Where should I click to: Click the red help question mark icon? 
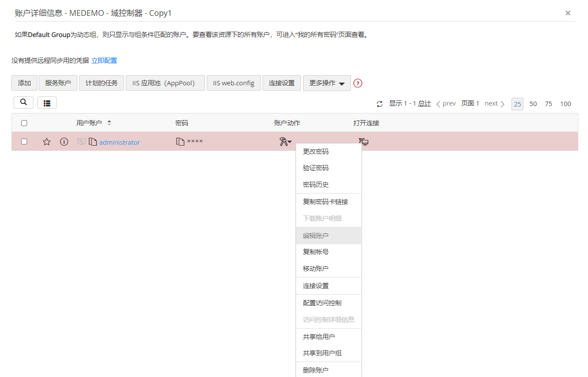(x=358, y=83)
